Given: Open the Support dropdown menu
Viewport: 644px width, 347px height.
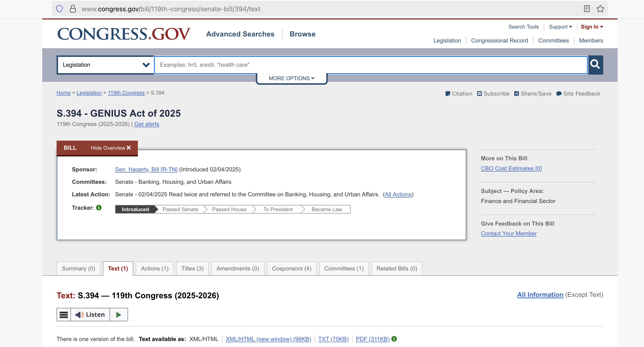Looking at the screenshot, I should [560, 27].
